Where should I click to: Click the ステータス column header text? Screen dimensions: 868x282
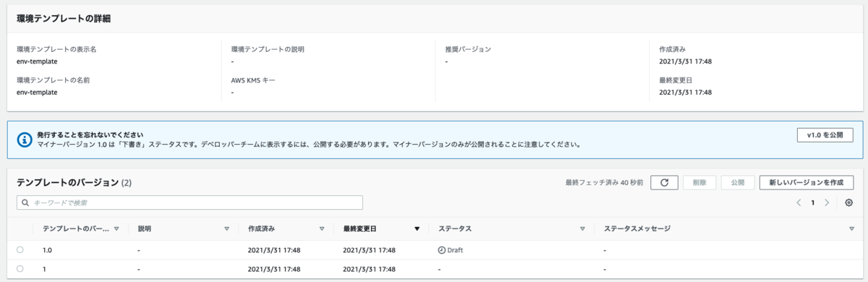tap(454, 228)
